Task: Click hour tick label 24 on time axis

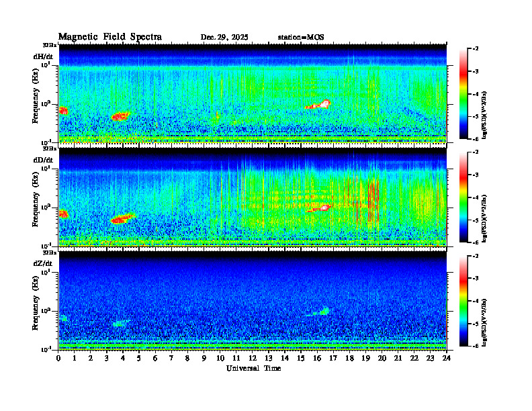Action: click(x=446, y=359)
